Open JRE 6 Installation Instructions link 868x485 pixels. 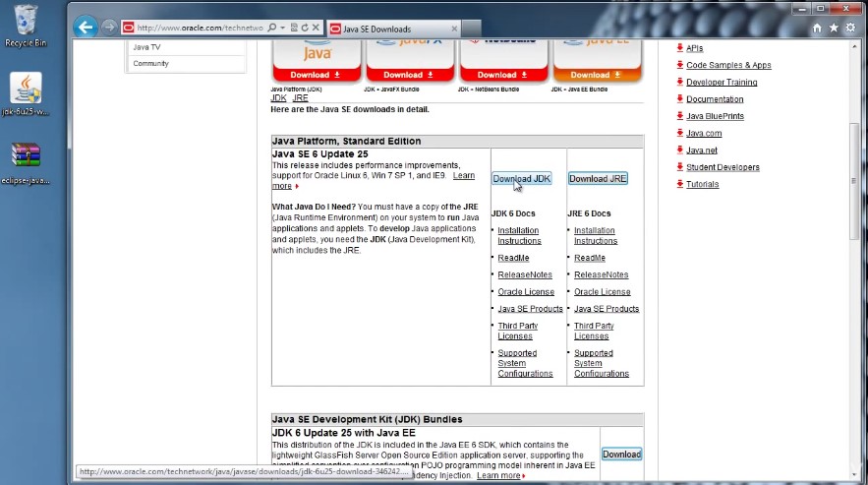(x=596, y=235)
